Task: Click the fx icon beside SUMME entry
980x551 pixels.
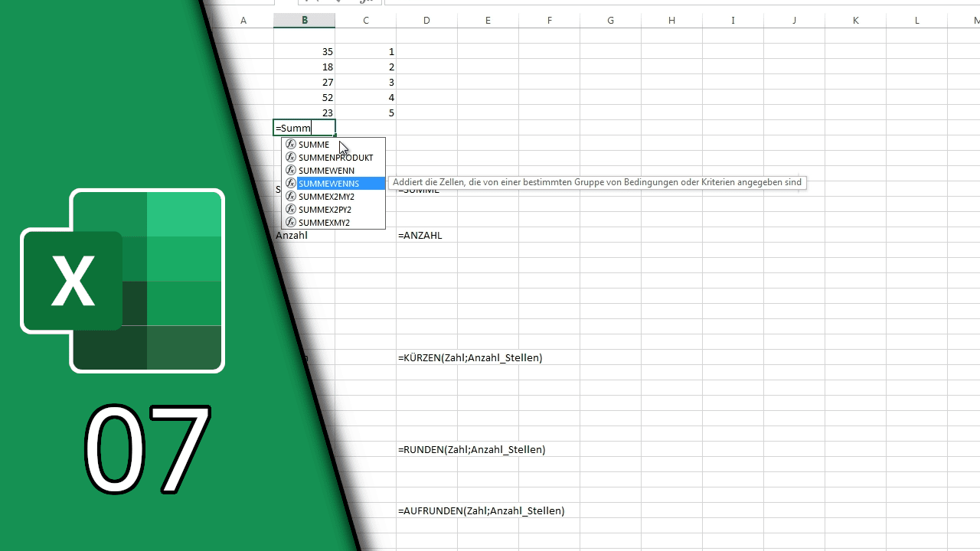Action: pyautogui.click(x=291, y=144)
